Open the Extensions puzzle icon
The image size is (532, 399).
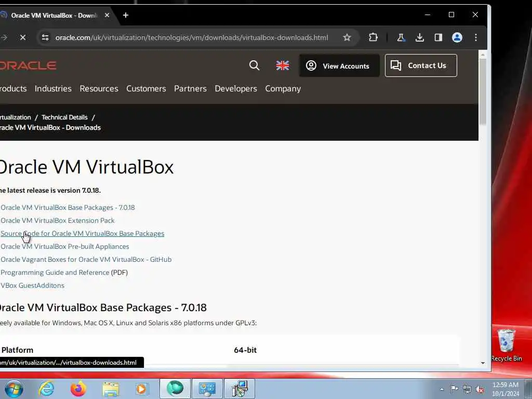[373, 37]
